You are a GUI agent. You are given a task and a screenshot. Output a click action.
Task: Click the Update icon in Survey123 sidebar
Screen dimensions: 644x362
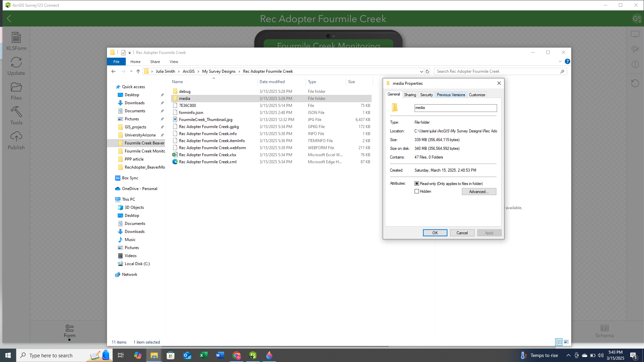pos(16,66)
